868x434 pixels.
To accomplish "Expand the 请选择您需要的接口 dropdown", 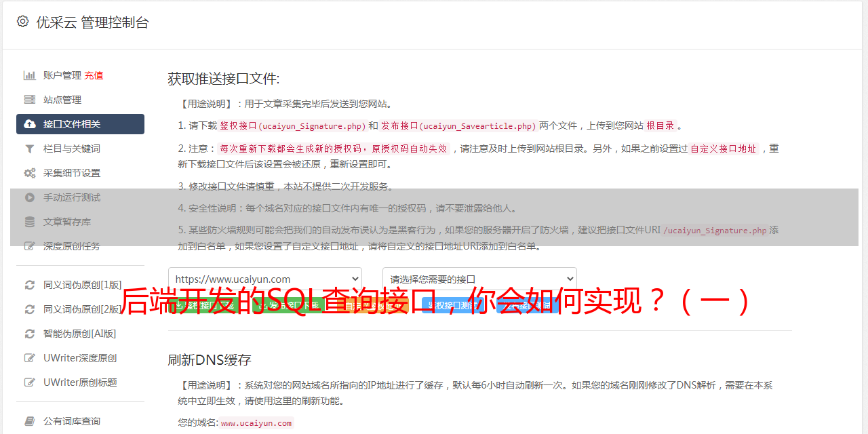I will pyautogui.click(x=479, y=279).
